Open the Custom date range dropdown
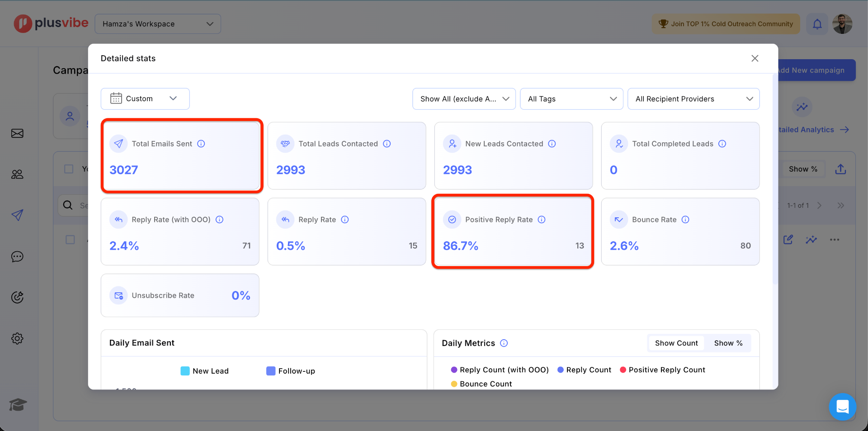This screenshot has width=868, height=431. click(145, 98)
